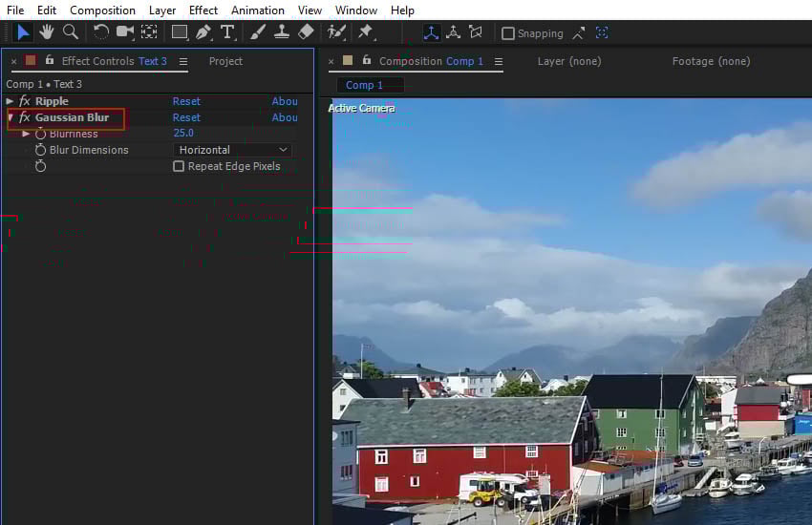This screenshot has width=812, height=525.
Task: Enable the Repeat Edge Pixels checkbox
Action: (179, 166)
